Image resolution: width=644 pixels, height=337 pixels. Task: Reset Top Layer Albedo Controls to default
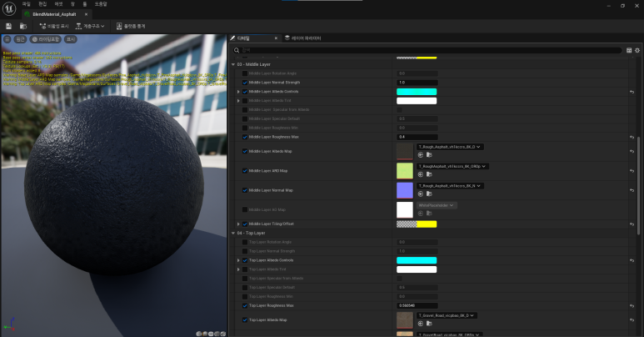[x=632, y=260]
